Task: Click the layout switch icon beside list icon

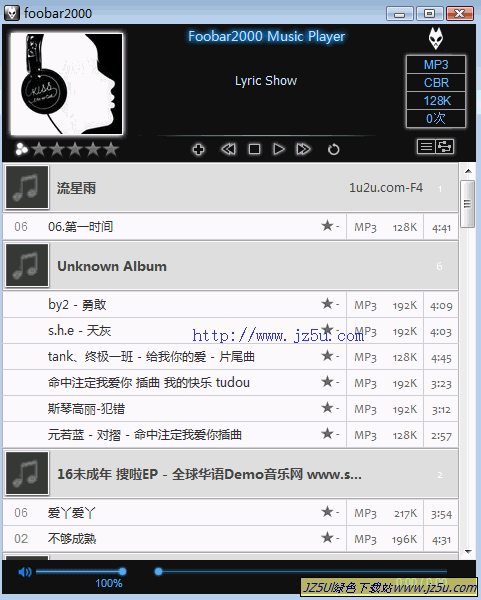Action: [x=445, y=146]
